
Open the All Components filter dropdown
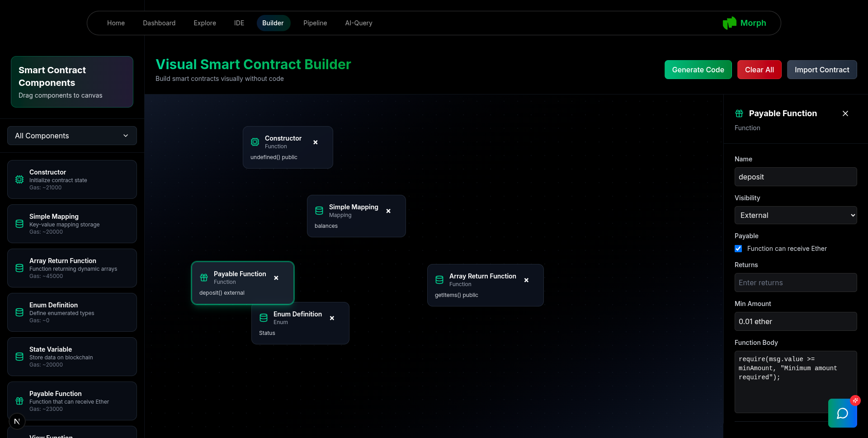pyautogui.click(x=72, y=136)
